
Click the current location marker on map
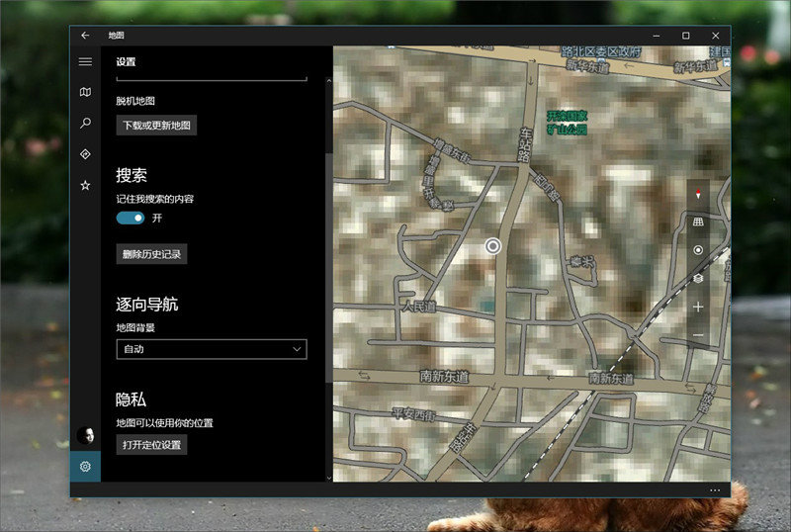492,246
